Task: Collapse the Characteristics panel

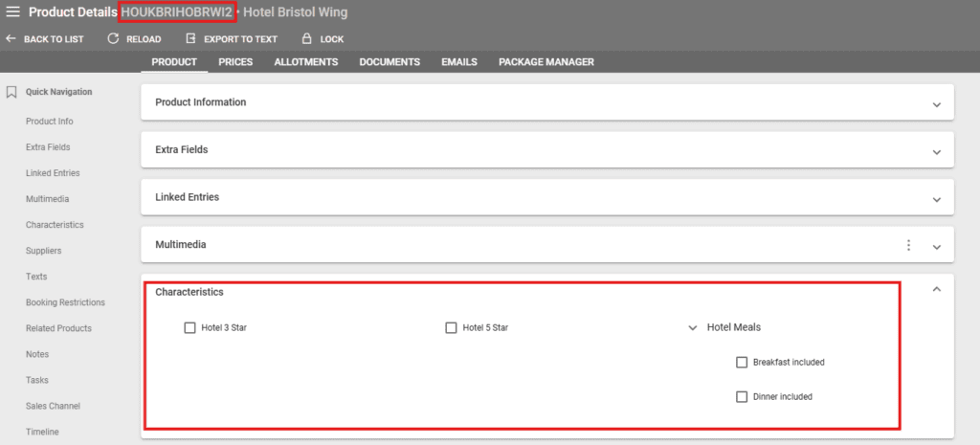Action: (936, 289)
